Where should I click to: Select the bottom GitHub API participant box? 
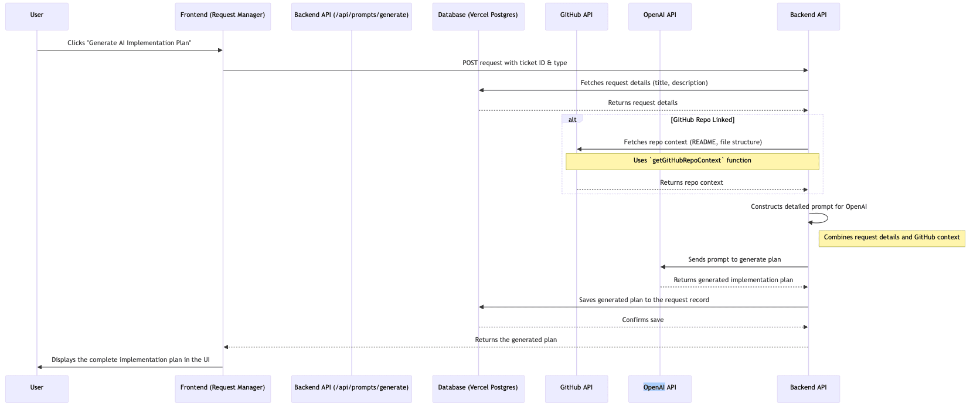(x=576, y=388)
